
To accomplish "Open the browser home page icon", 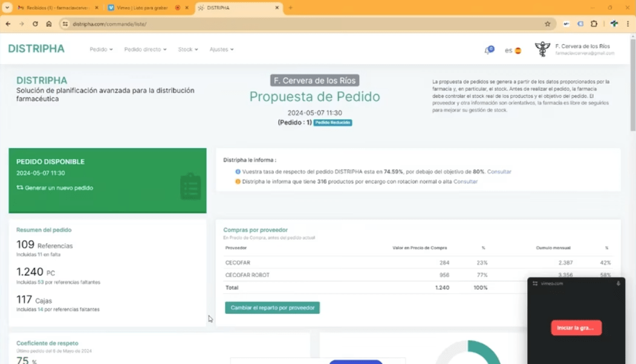I will [49, 24].
